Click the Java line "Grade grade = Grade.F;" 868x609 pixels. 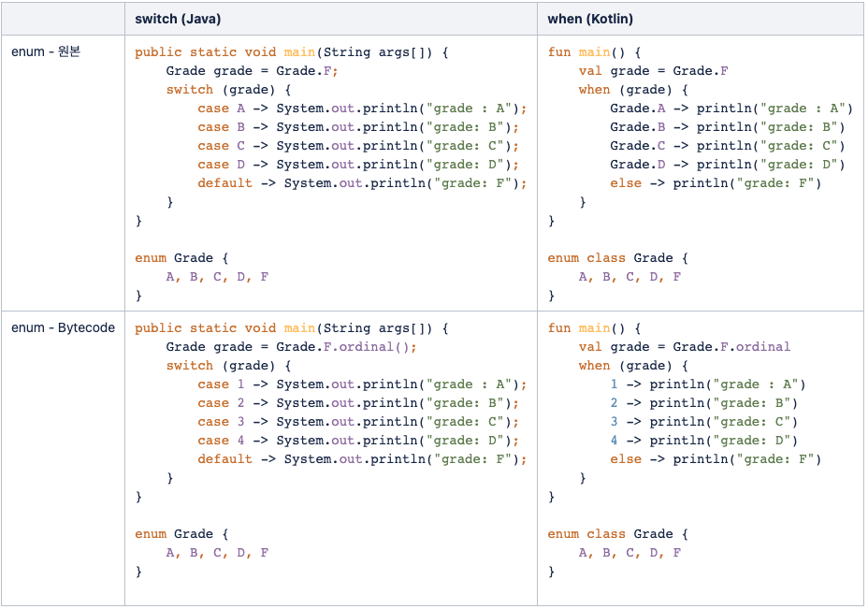pos(252,71)
